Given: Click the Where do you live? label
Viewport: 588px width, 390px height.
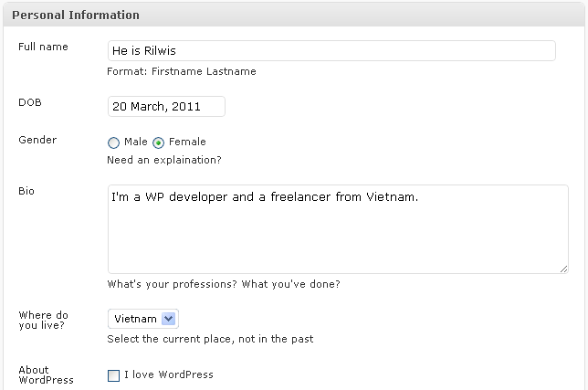Looking at the screenshot, I should click(x=44, y=320).
